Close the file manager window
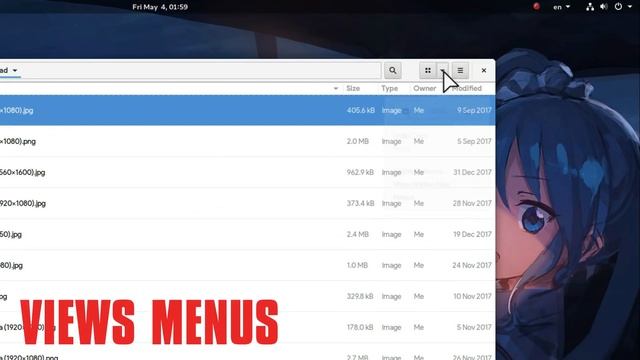The width and height of the screenshot is (640, 360). [484, 71]
